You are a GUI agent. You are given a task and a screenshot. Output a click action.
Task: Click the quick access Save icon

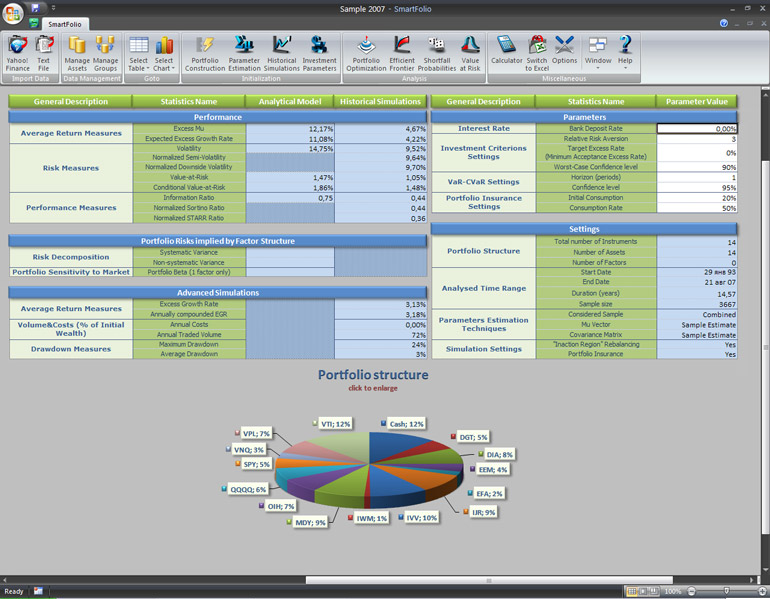pyautogui.click(x=35, y=8)
